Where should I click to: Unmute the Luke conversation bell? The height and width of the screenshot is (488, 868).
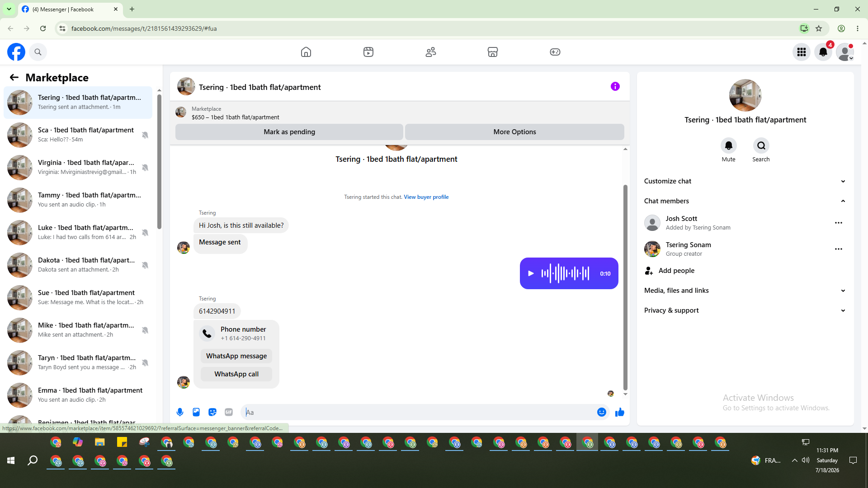(x=145, y=233)
